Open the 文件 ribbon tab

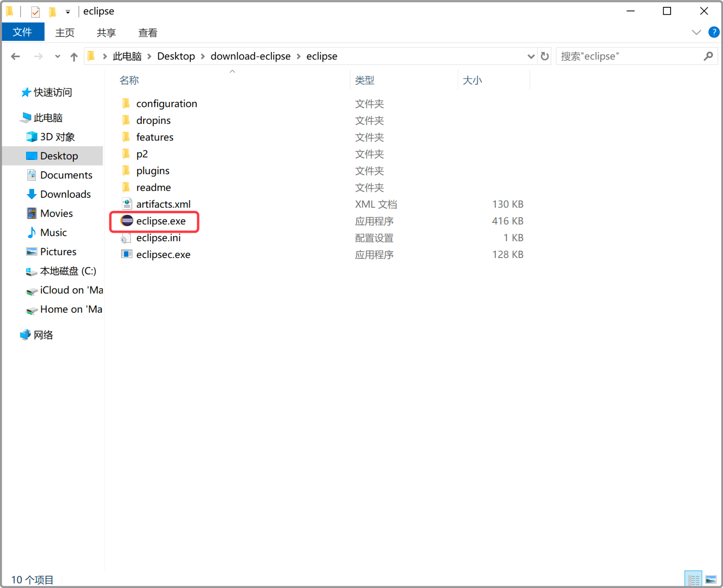click(23, 32)
